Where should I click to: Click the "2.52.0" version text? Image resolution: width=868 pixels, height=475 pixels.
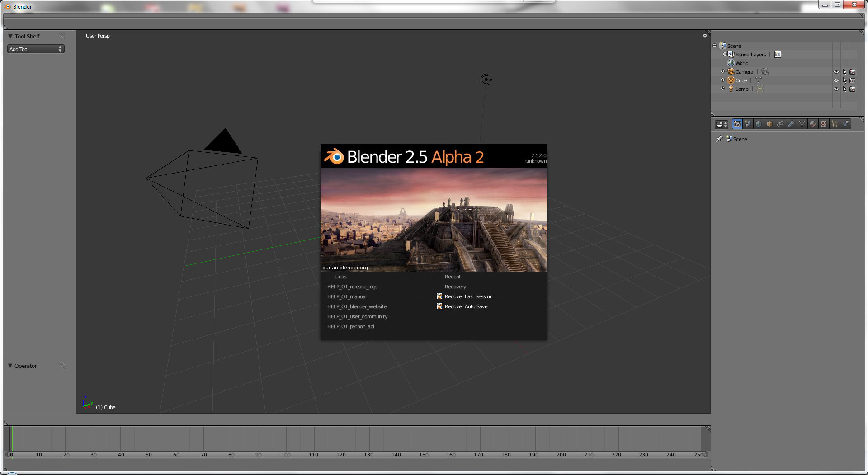(x=538, y=155)
